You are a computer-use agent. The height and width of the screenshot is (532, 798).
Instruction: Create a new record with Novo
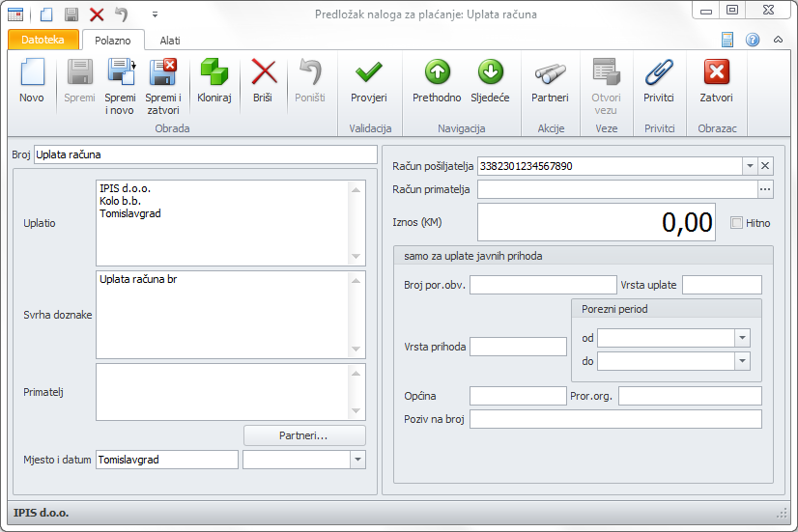click(x=32, y=81)
